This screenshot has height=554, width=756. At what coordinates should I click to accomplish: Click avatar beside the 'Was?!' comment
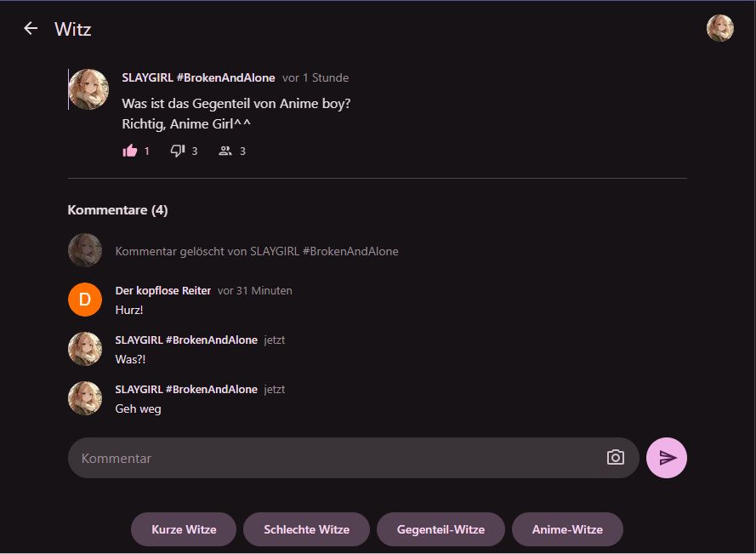coord(85,349)
